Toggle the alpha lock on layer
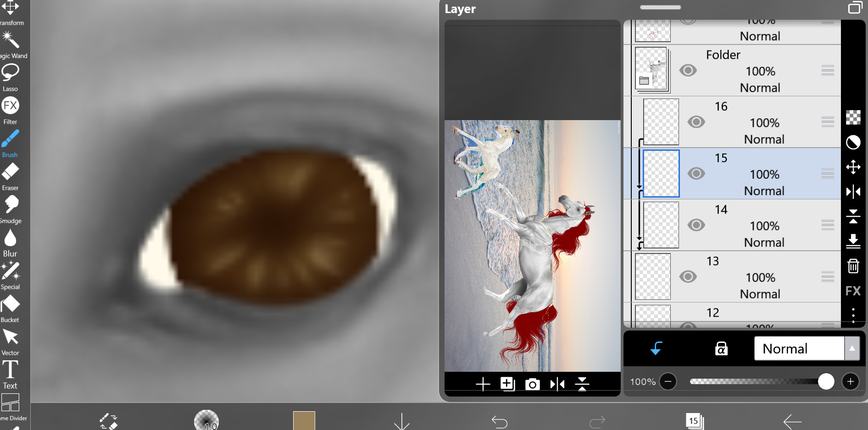 (x=721, y=349)
